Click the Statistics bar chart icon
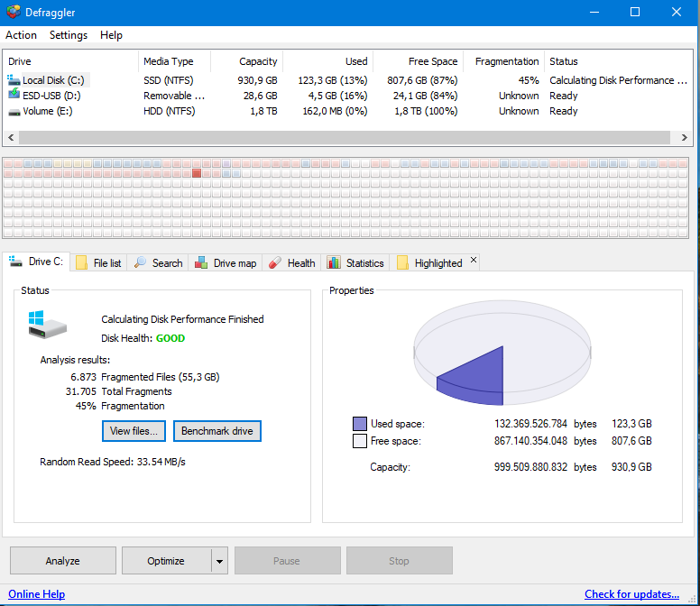The height and width of the screenshot is (606, 700). (x=334, y=262)
